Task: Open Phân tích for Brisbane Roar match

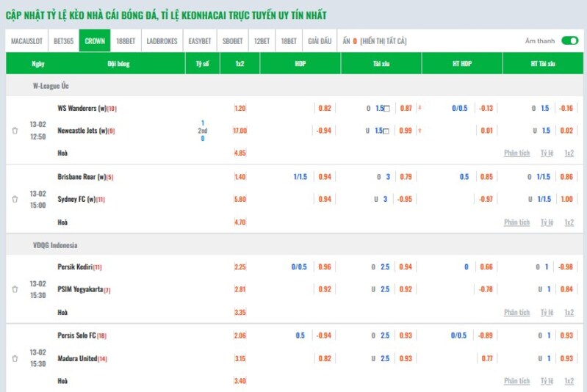Action: 516,222
